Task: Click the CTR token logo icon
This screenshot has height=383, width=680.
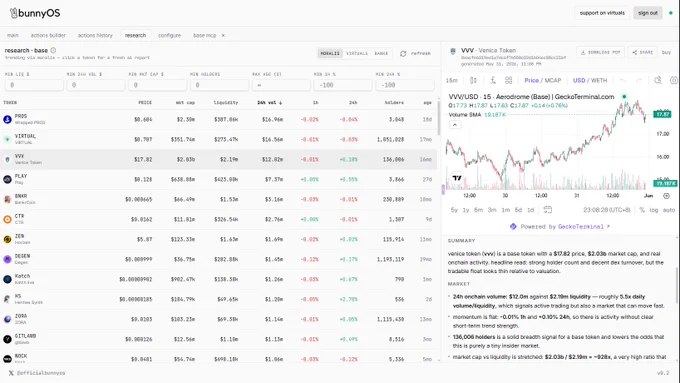Action: point(7,219)
